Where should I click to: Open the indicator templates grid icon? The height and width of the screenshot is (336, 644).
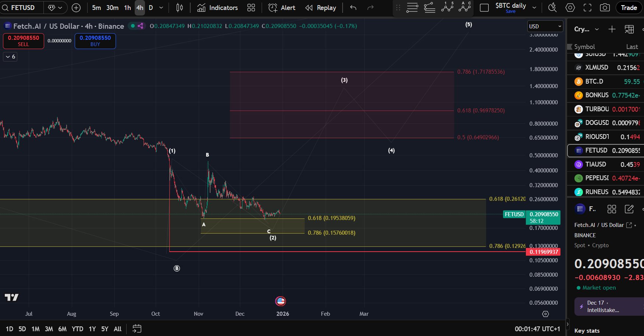pyautogui.click(x=251, y=8)
